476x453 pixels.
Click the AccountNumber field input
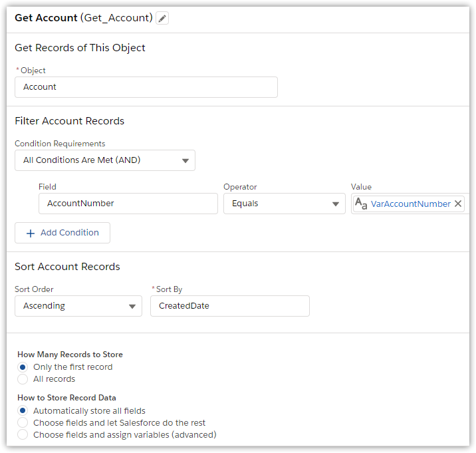(128, 204)
